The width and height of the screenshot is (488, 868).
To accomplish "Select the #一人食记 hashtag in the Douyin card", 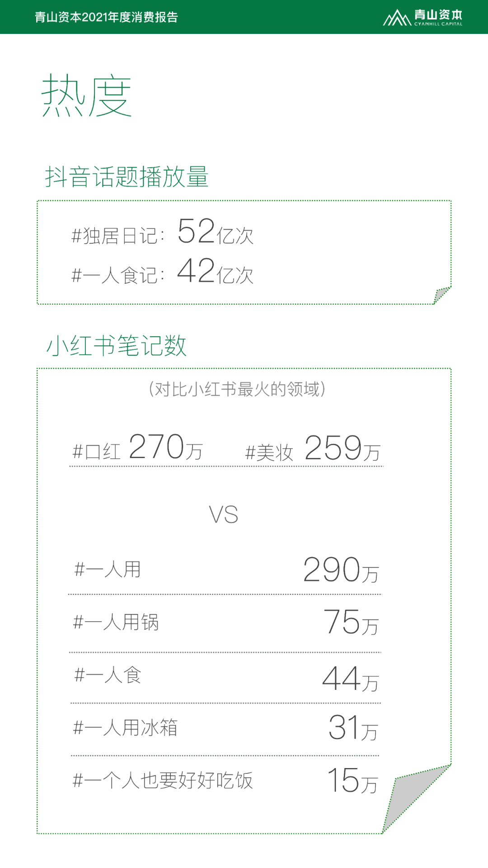I will click(114, 275).
